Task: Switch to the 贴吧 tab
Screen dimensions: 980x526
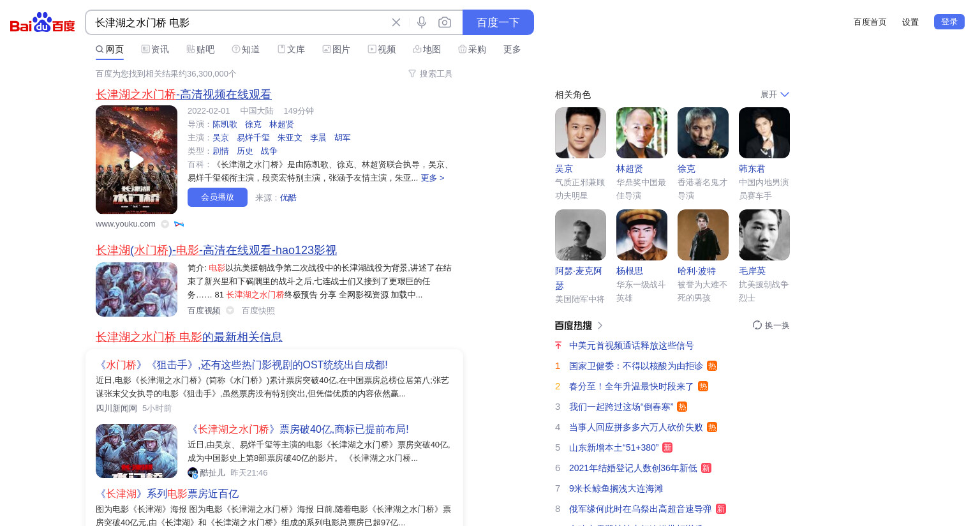Action: 200,49
